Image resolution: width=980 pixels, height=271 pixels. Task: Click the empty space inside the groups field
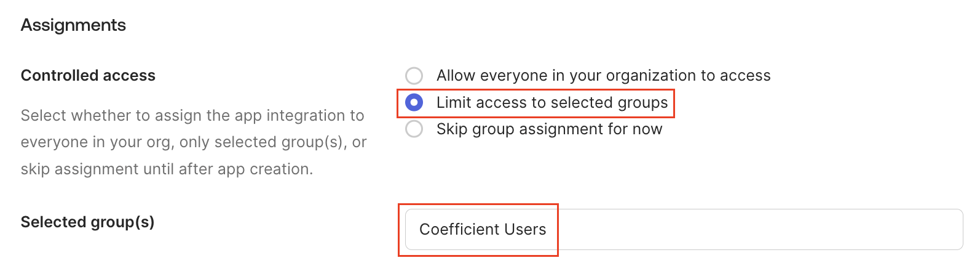tap(738, 230)
